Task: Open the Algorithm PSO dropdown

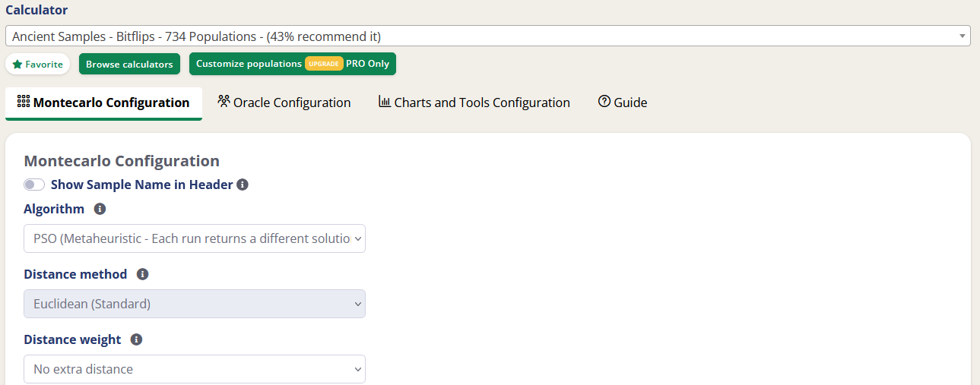Action: click(194, 238)
